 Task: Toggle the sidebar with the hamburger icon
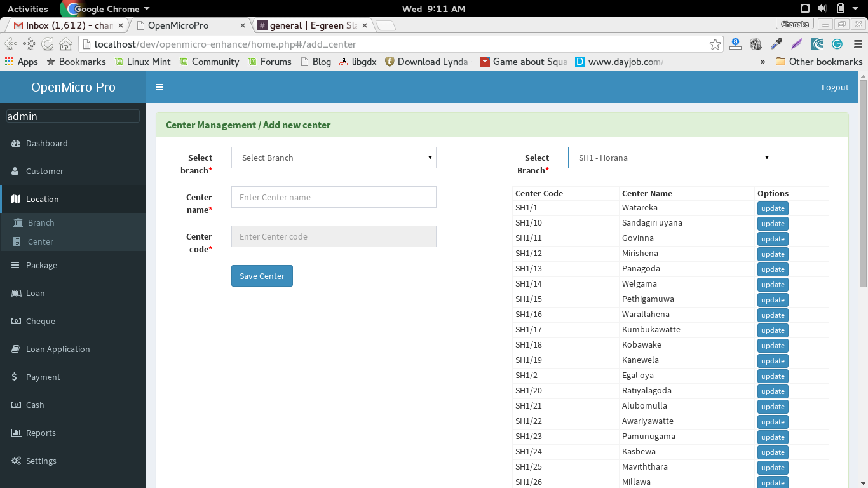pyautogui.click(x=159, y=87)
